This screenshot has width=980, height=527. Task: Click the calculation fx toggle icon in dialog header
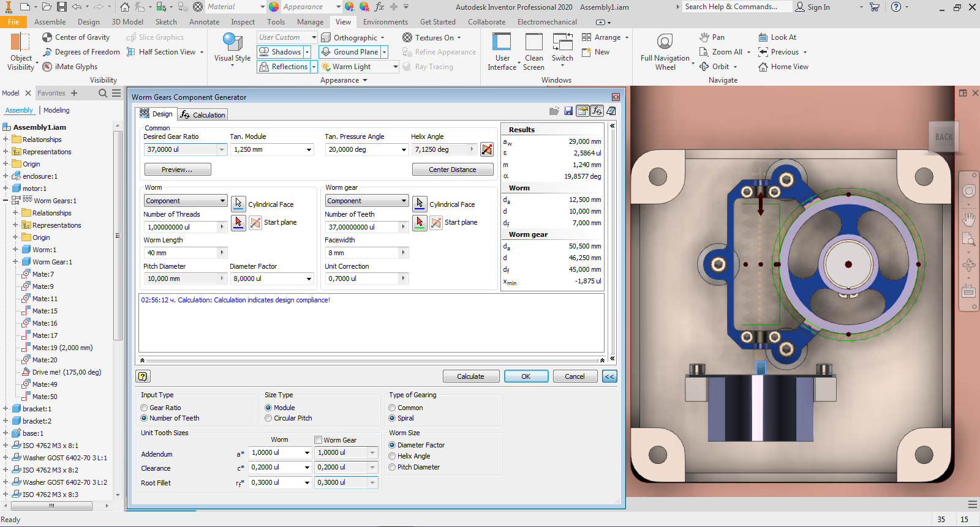[x=597, y=111]
